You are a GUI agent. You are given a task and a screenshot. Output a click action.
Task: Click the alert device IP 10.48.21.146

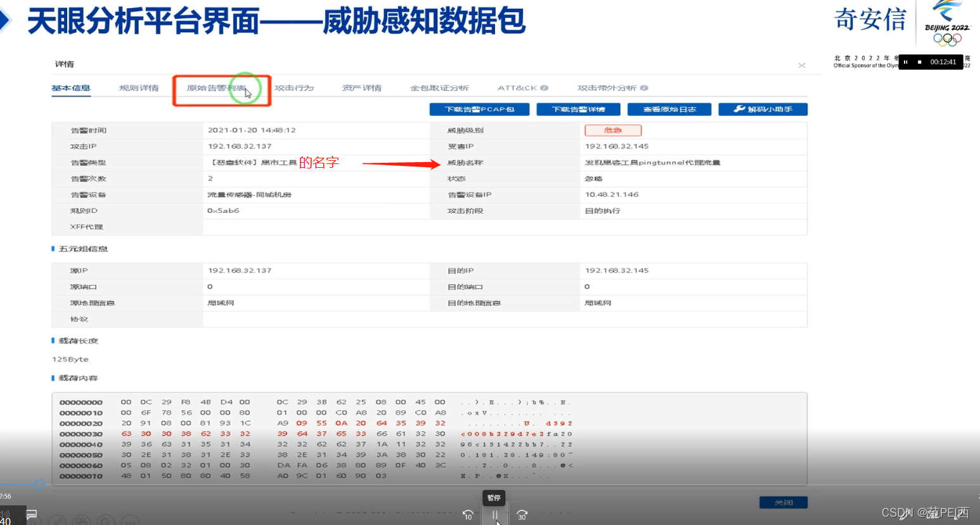612,194
